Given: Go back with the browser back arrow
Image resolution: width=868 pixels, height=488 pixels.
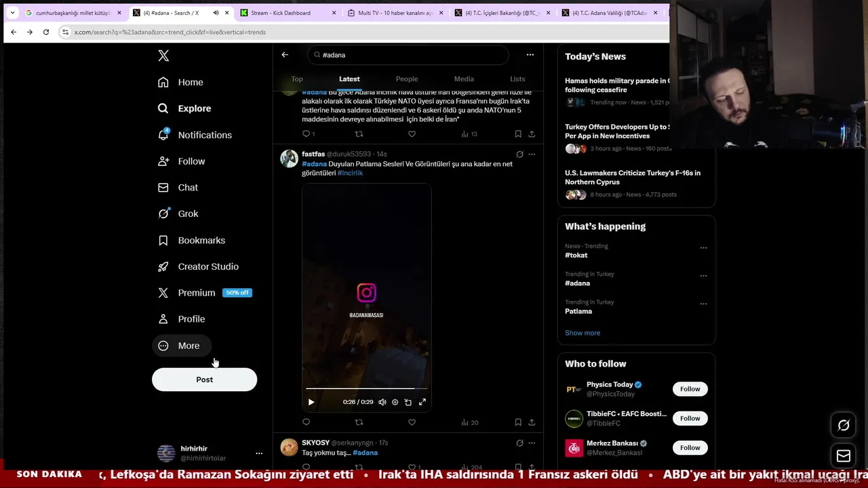Looking at the screenshot, I should tap(14, 32).
